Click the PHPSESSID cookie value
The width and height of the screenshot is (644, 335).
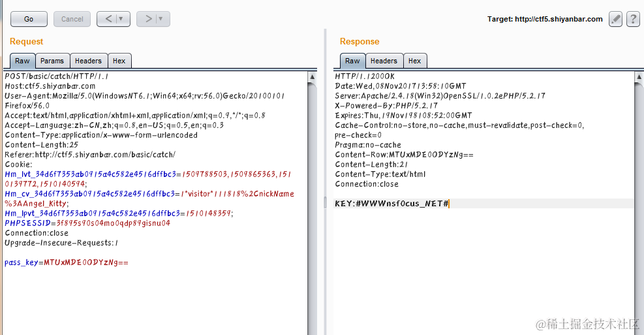(x=114, y=223)
